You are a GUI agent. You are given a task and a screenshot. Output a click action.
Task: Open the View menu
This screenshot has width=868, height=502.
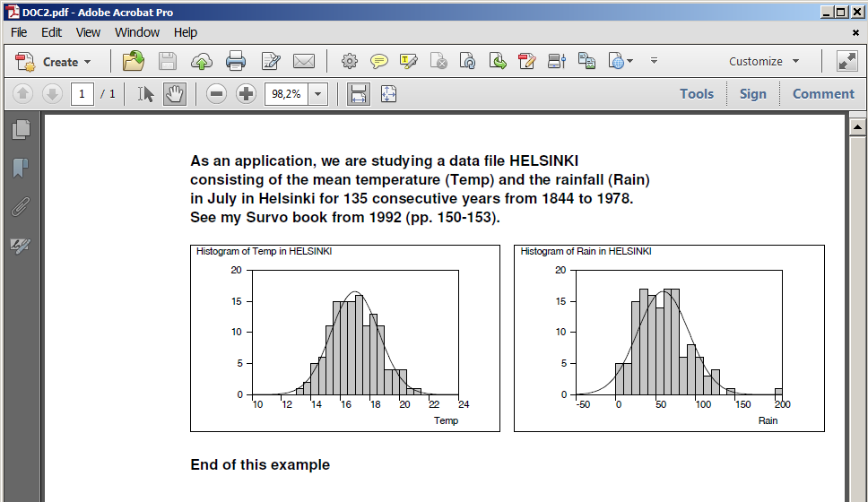[88, 32]
